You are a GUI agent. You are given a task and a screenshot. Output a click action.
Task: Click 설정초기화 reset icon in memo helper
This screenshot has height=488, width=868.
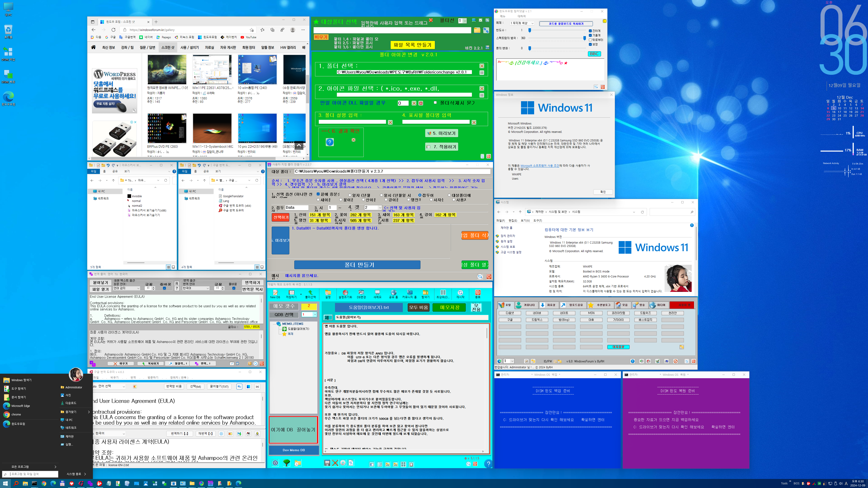tap(345, 294)
